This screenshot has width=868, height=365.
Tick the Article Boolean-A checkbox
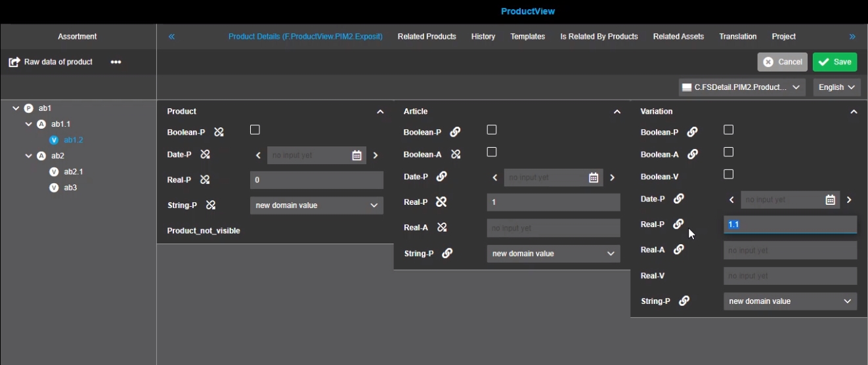492,152
